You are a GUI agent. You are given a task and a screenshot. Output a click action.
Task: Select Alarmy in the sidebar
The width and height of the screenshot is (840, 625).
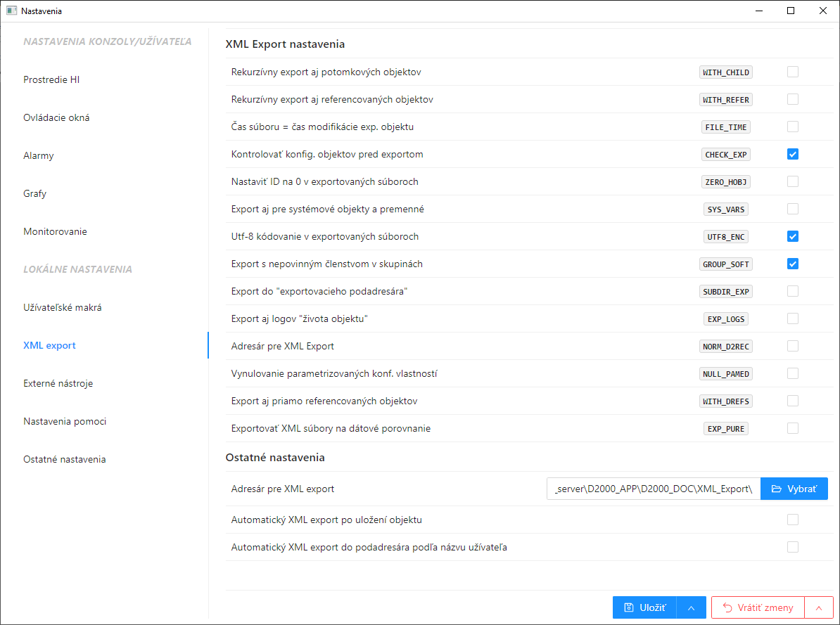39,155
